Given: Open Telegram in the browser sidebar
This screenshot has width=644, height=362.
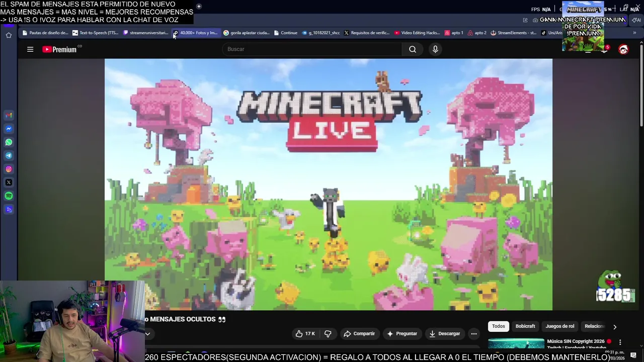Looking at the screenshot, I should pyautogui.click(x=9, y=156).
